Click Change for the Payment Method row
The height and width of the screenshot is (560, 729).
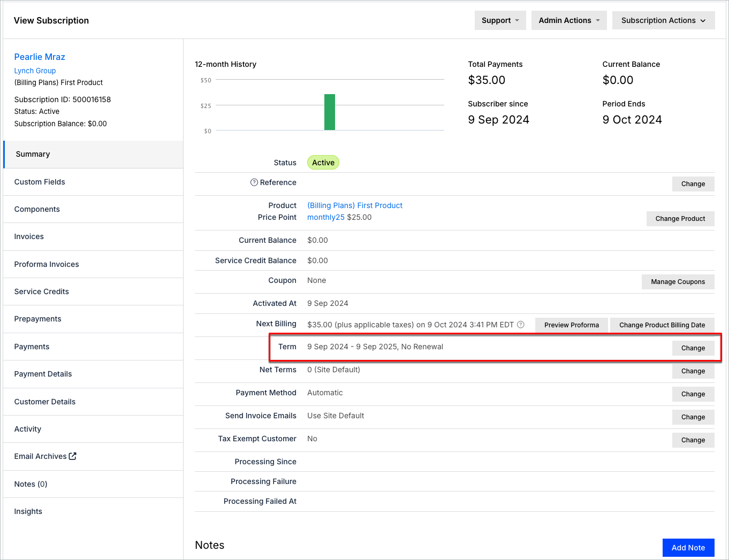(x=693, y=394)
